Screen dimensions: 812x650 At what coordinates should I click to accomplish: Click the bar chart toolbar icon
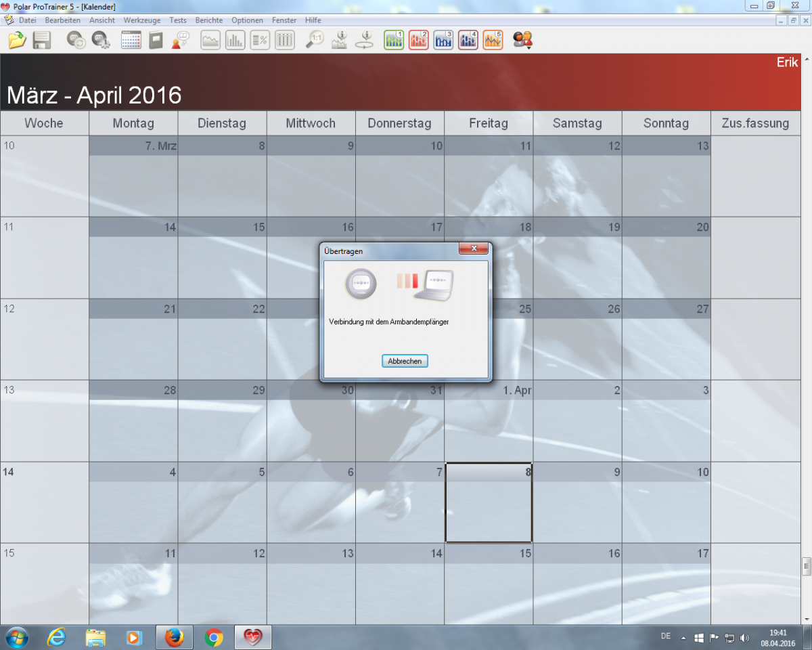coord(235,41)
